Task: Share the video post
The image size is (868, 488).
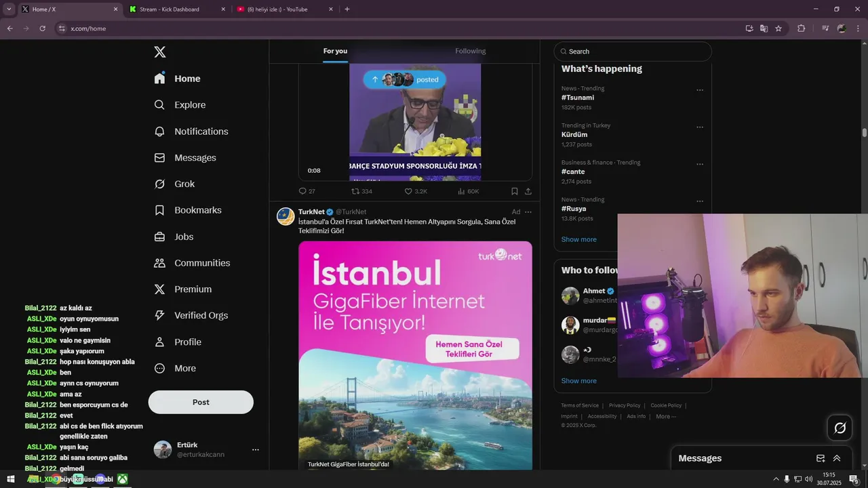Action: tap(528, 191)
